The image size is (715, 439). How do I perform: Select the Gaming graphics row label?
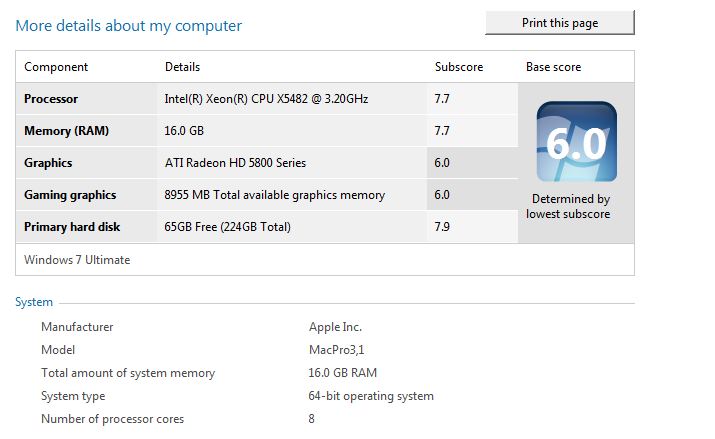pyautogui.click(x=70, y=195)
